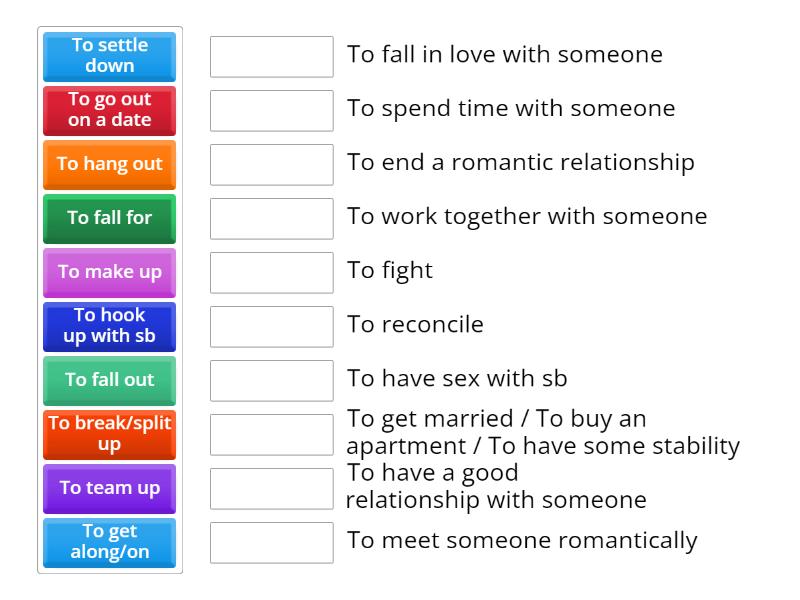Select the 'To break/split up' tile
The image size is (800, 600).
[109, 433]
